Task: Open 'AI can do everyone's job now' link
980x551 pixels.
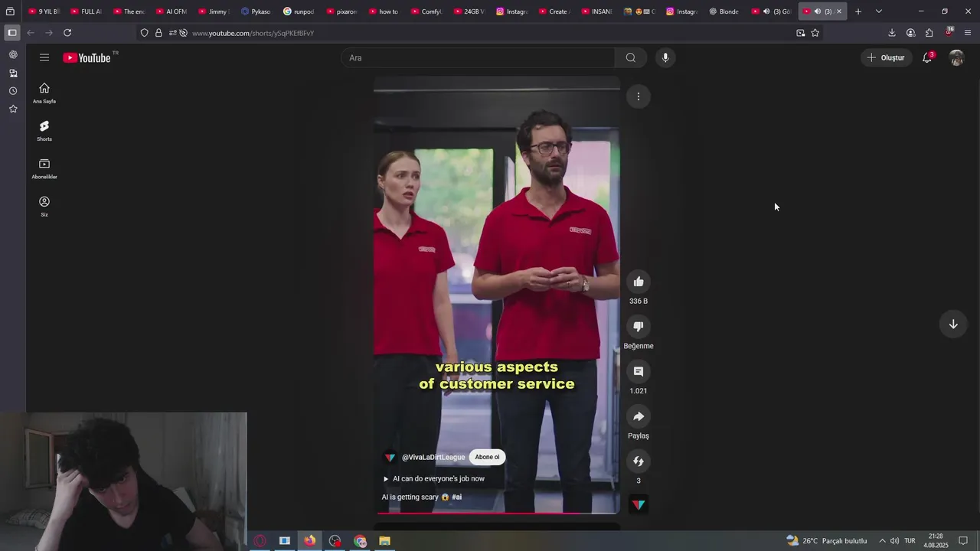Action: [x=438, y=478]
